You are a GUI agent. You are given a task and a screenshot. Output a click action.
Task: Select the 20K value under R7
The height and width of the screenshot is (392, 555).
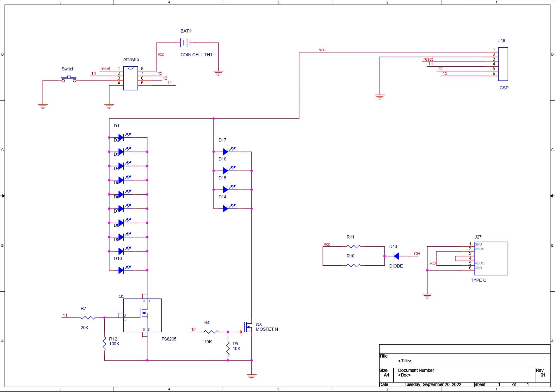84,328
